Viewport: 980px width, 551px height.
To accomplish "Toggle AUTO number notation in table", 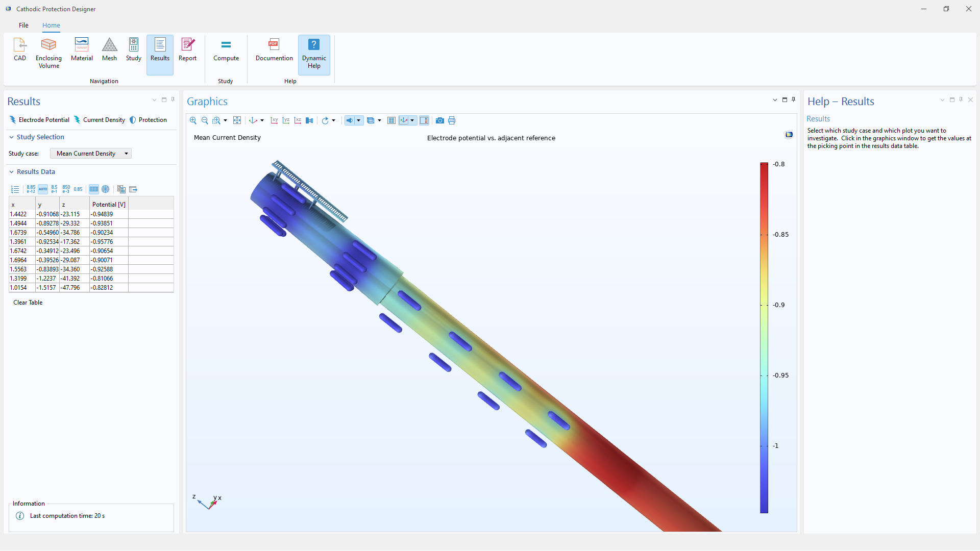I will click(x=43, y=189).
